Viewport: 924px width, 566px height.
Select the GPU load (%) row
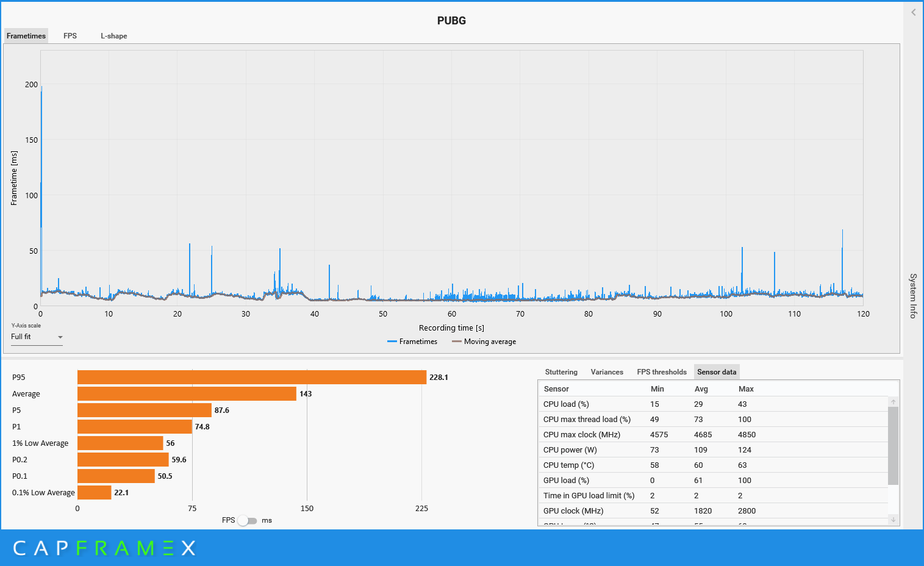pos(714,481)
